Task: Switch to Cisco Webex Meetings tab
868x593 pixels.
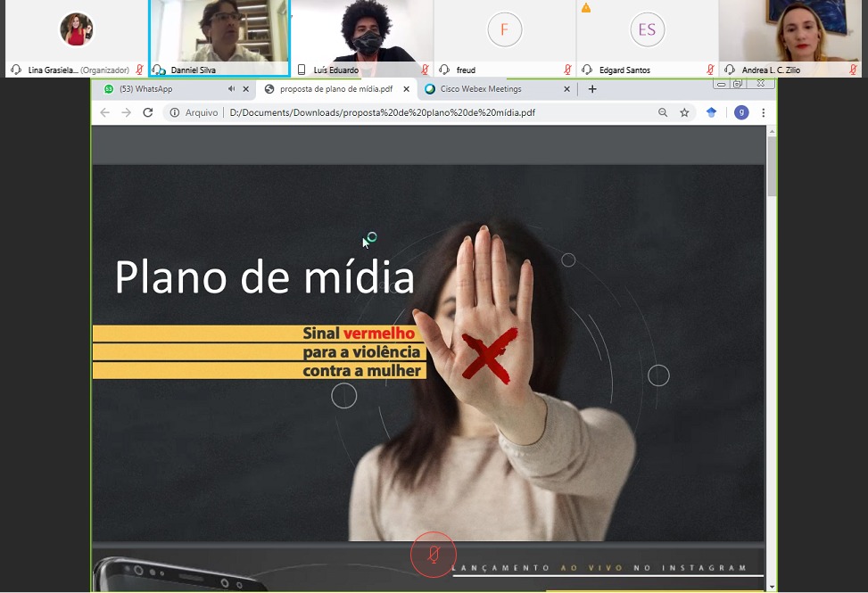Action: pyautogui.click(x=482, y=89)
